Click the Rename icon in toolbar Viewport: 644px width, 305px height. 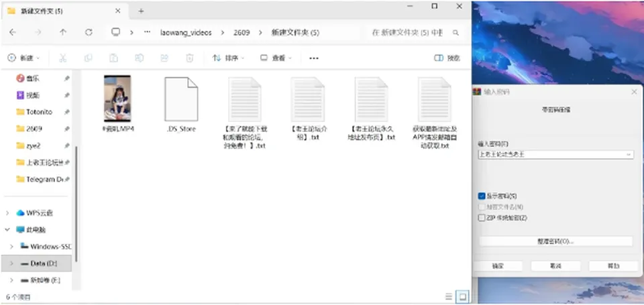pos(140,58)
